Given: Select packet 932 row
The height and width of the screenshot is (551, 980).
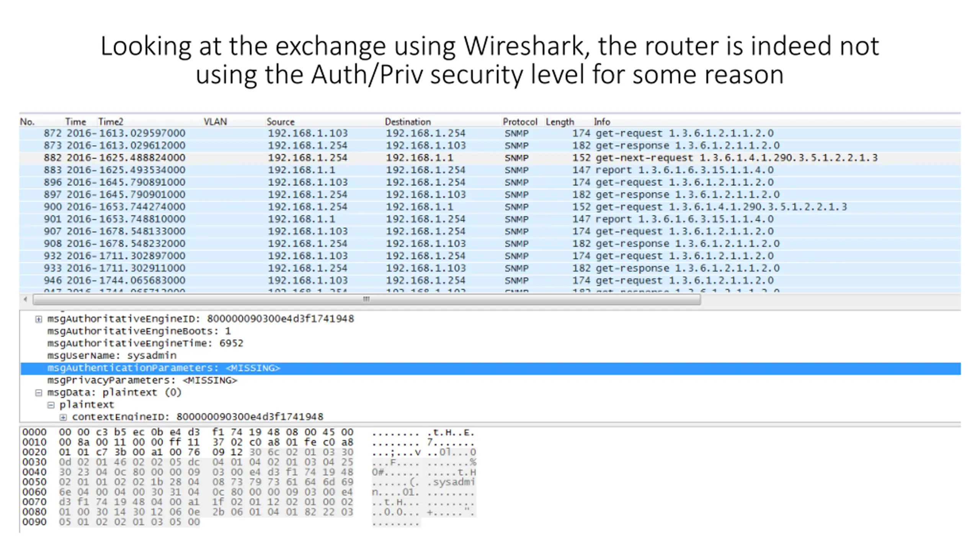Looking at the screenshot, I should coord(490,256).
